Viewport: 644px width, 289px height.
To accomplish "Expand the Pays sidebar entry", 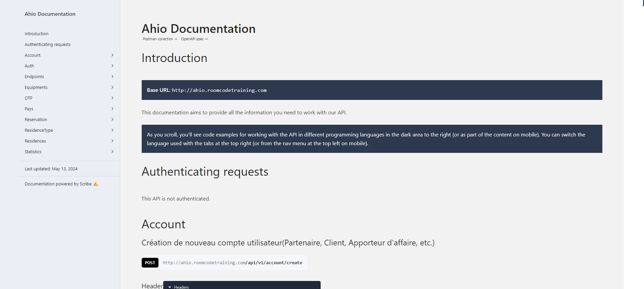I will [x=112, y=109].
